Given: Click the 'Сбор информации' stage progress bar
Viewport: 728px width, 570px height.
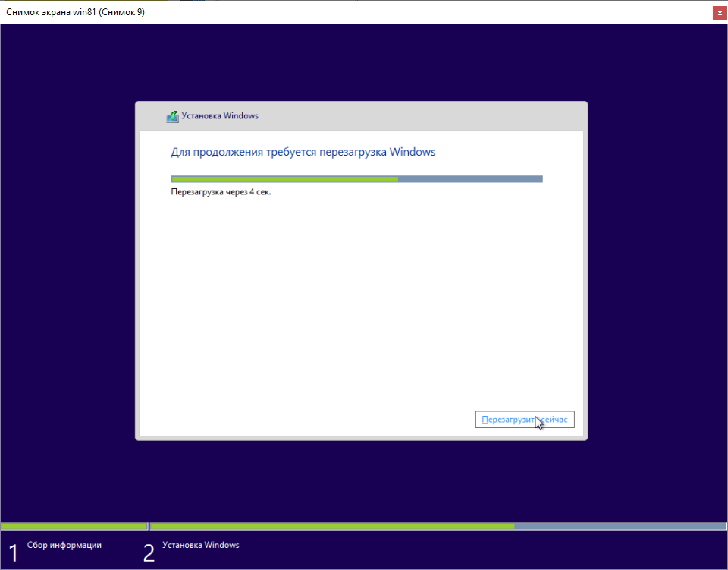Looking at the screenshot, I should click(74, 526).
